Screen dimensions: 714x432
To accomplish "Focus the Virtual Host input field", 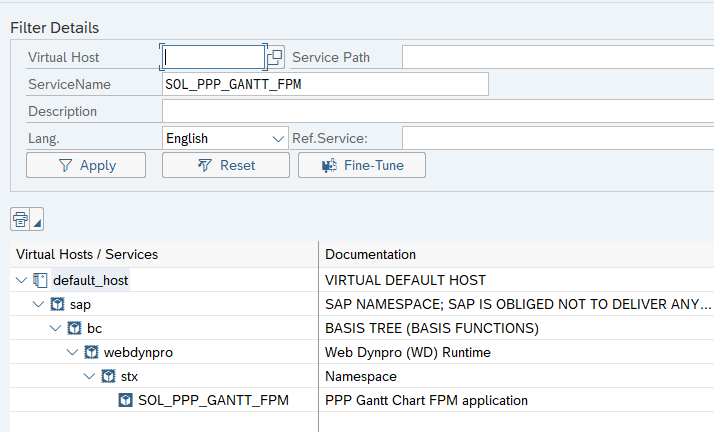I will 214,57.
